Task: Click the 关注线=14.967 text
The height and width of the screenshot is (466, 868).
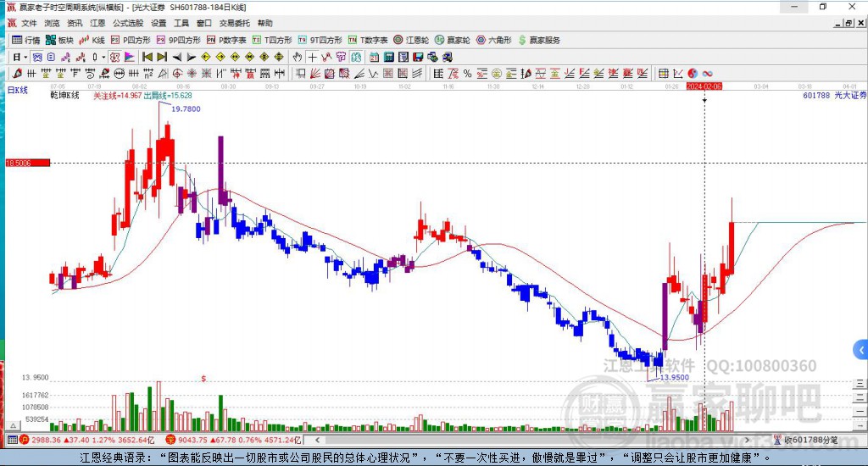Action: coord(117,95)
